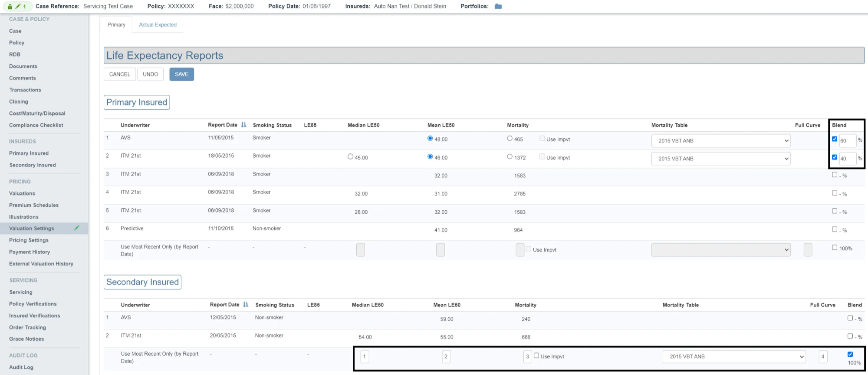Switch to the Actual Expected tab

pos(158,25)
